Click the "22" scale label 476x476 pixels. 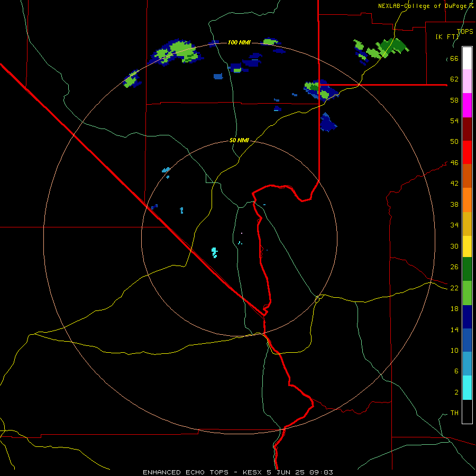tap(454, 288)
